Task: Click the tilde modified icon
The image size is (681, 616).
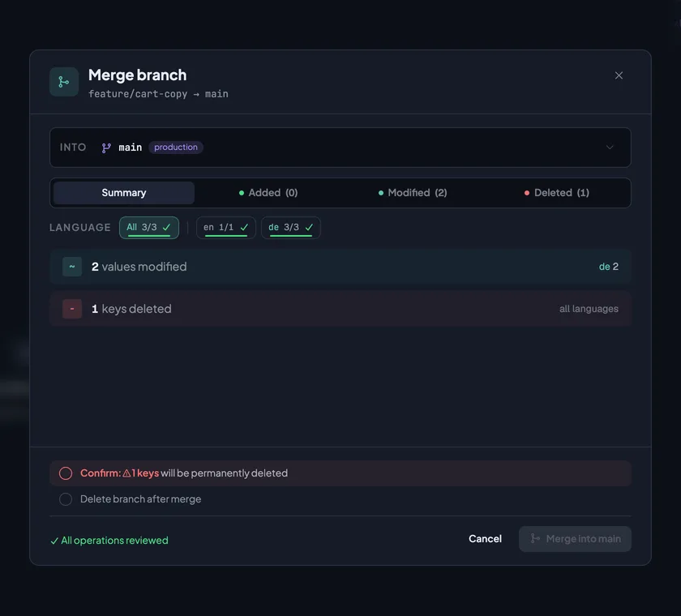Action: tap(72, 267)
